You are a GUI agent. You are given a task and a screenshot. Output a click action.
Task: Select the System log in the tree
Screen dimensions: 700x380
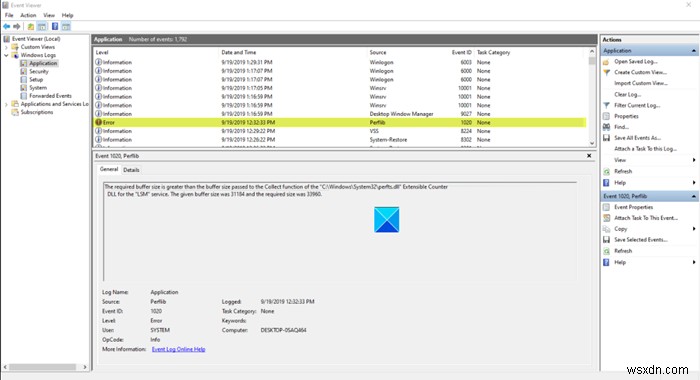pos(38,88)
